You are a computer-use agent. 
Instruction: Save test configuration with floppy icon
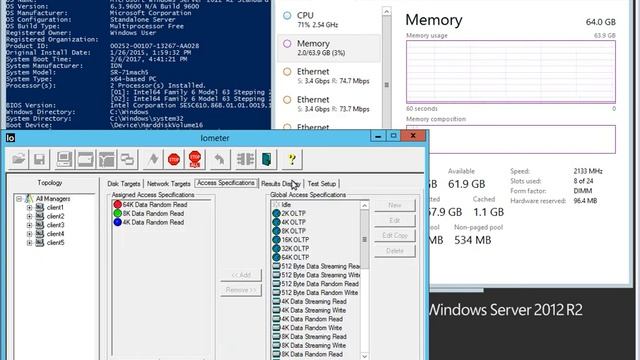click(40, 159)
